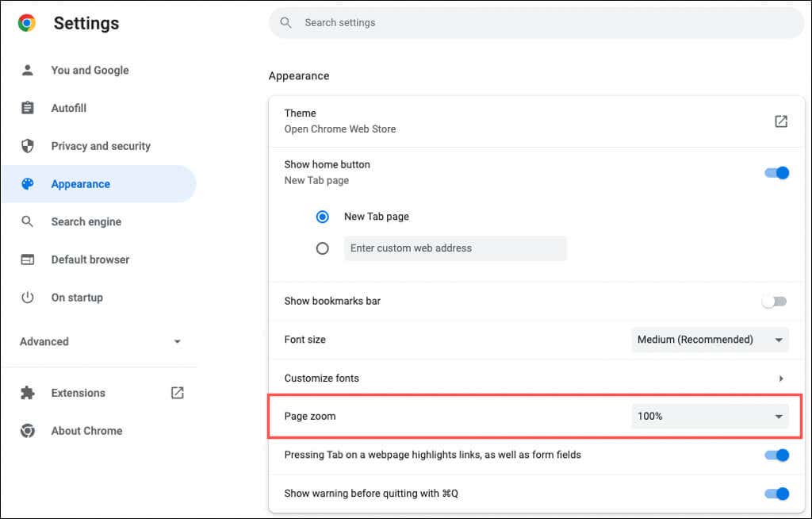Image resolution: width=812 pixels, height=519 pixels.
Task: Open the Font size dropdown
Action: (x=709, y=339)
